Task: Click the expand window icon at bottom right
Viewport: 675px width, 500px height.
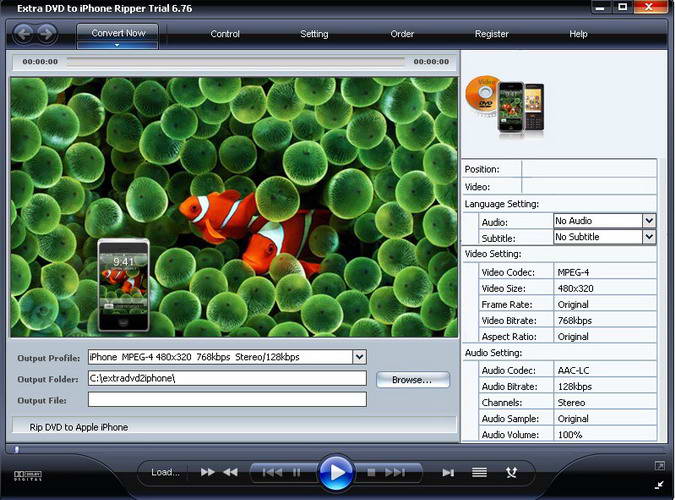Action: 660,466
